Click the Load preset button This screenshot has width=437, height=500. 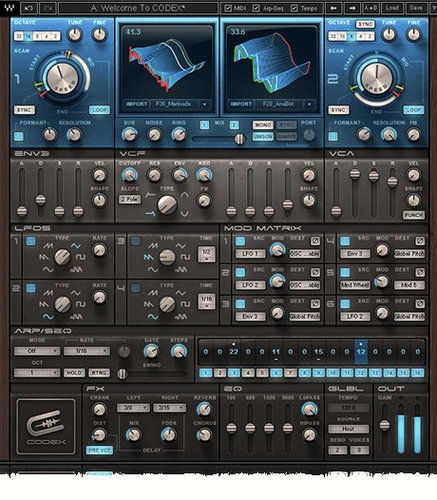click(392, 8)
